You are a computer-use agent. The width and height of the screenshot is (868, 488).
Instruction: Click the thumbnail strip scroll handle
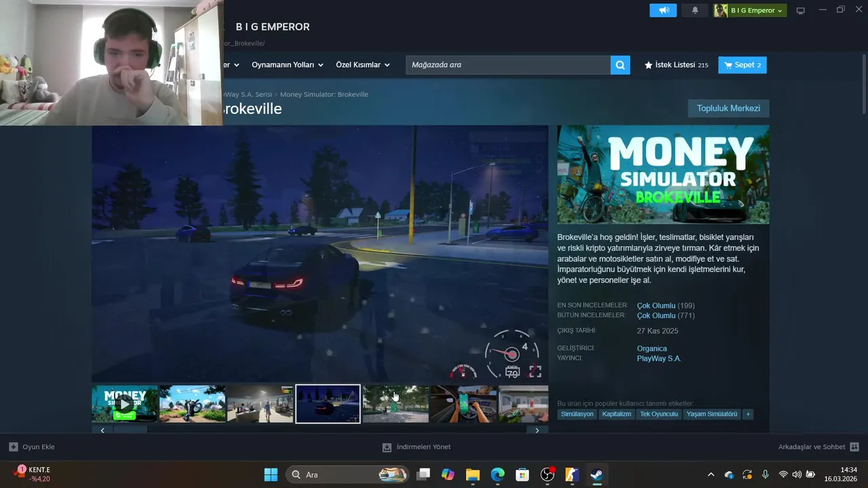click(130, 430)
